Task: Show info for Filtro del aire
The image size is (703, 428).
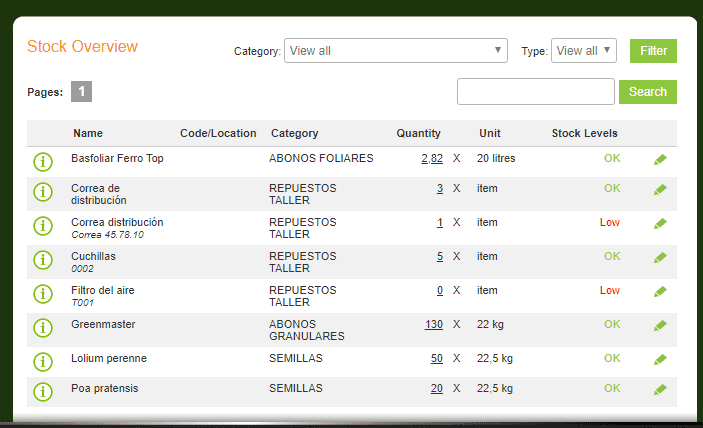Action: pyautogui.click(x=43, y=294)
